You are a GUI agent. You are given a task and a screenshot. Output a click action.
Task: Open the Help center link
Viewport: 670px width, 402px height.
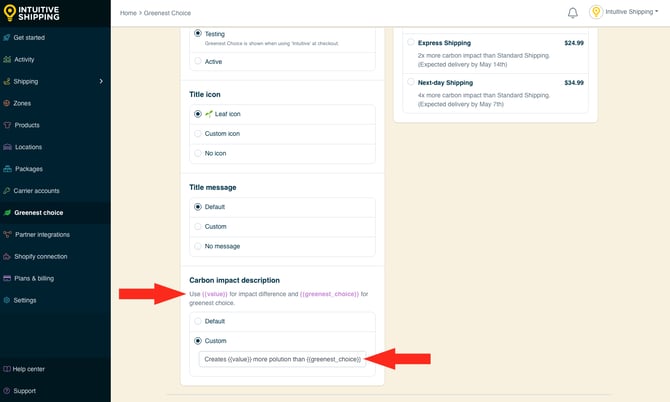[30, 369]
